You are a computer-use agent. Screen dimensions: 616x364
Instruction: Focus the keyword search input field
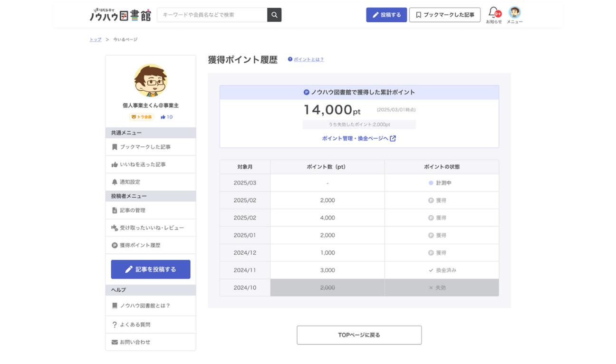point(212,15)
